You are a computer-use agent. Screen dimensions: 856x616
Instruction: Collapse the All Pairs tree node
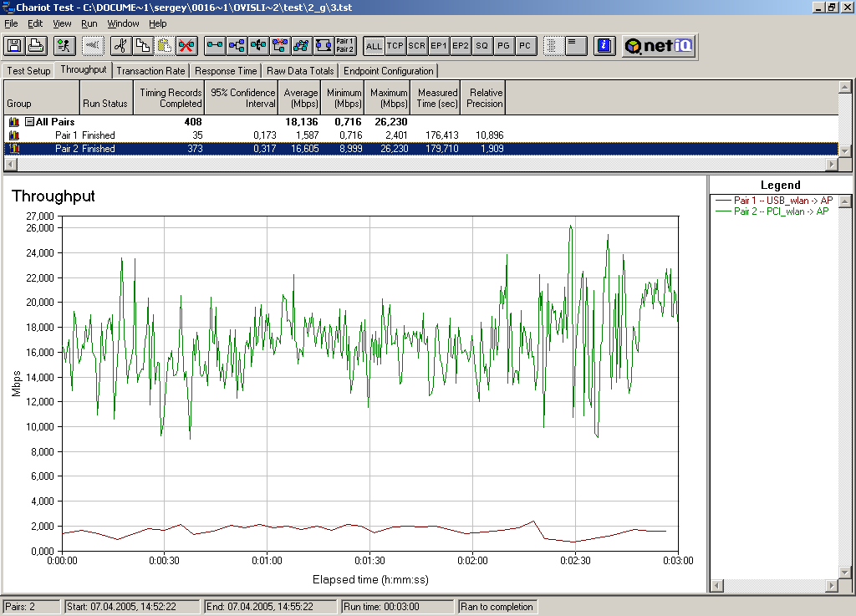click(x=29, y=122)
